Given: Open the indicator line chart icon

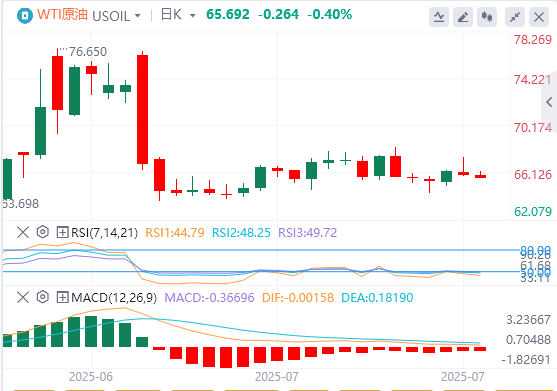Looking at the screenshot, I should (439, 17).
